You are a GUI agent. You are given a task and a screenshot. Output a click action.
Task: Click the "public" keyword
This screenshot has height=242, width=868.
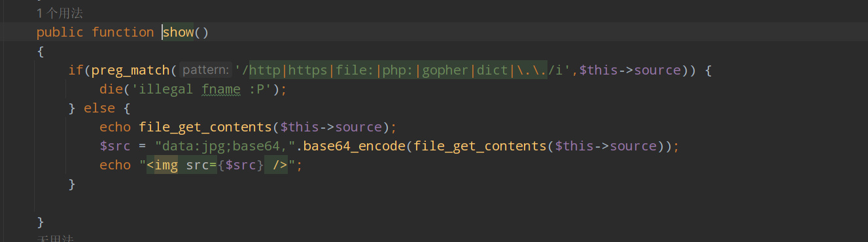point(60,32)
